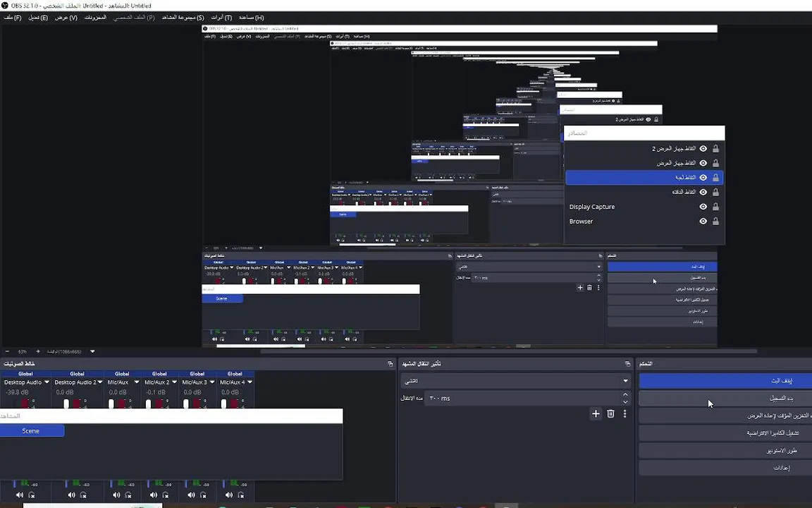Open Desktop Audio channel dropdown arrow

(x=47, y=382)
